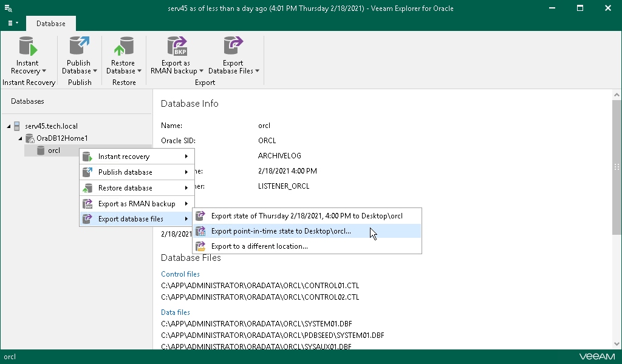Click the CONTROL01.CTL file path
The width and height of the screenshot is (622, 364).
tap(260, 286)
